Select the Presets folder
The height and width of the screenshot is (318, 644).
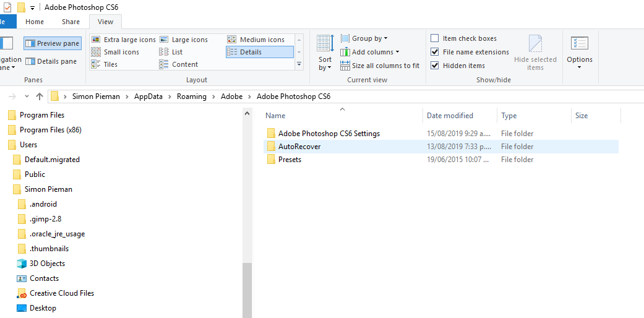290,160
